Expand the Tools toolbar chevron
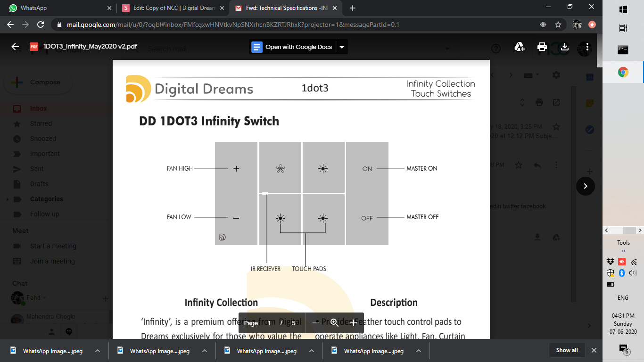The height and width of the screenshot is (362, 644). [623, 251]
